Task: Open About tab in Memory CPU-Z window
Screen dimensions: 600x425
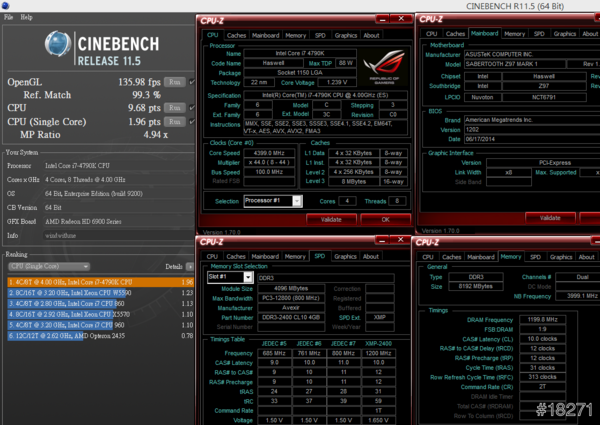Action: 586,257
